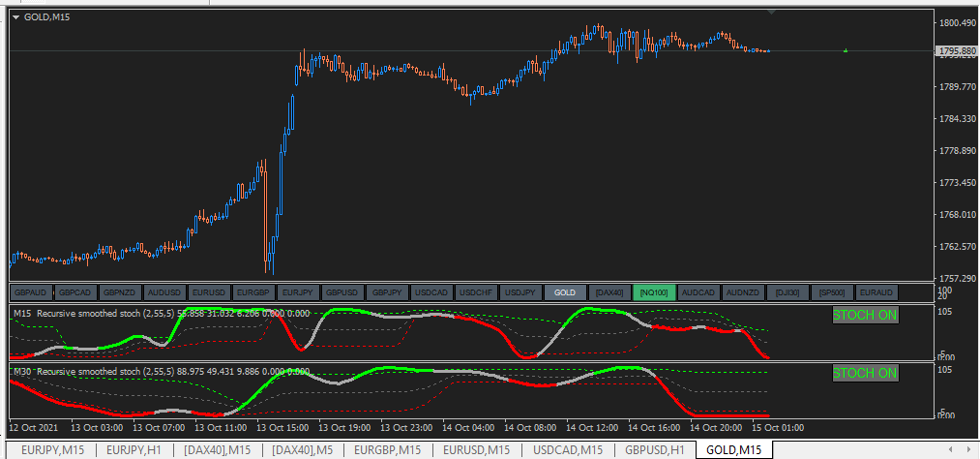This screenshot has width=980, height=459.
Task: Click the 13 Oct 15:00 time axis label
Action: click(x=283, y=428)
